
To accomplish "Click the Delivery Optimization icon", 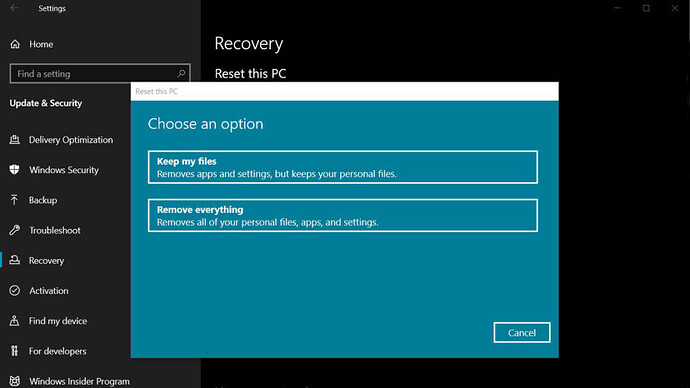I will click(15, 140).
